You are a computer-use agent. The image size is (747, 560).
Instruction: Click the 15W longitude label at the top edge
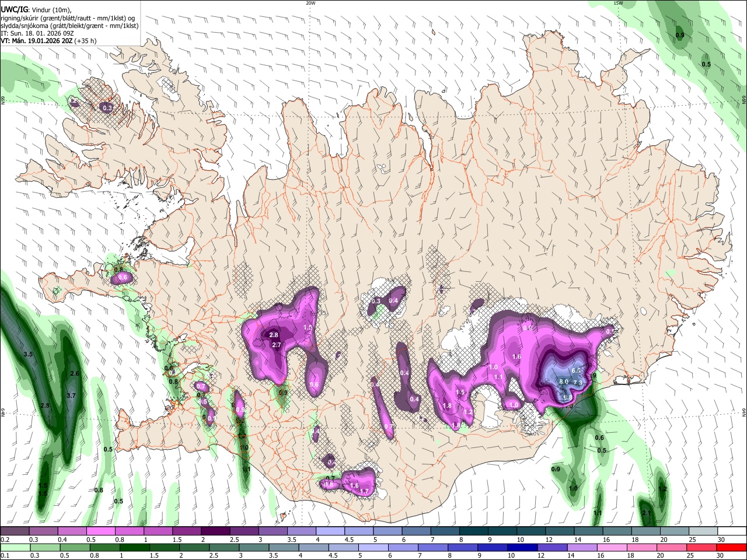(618, 3)
